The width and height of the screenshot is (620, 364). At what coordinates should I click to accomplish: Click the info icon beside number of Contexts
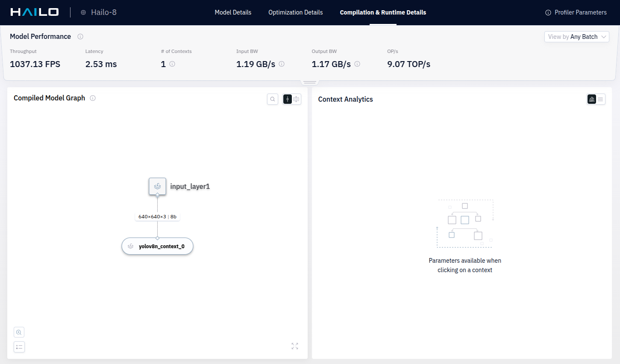click(x=172, y=64)
